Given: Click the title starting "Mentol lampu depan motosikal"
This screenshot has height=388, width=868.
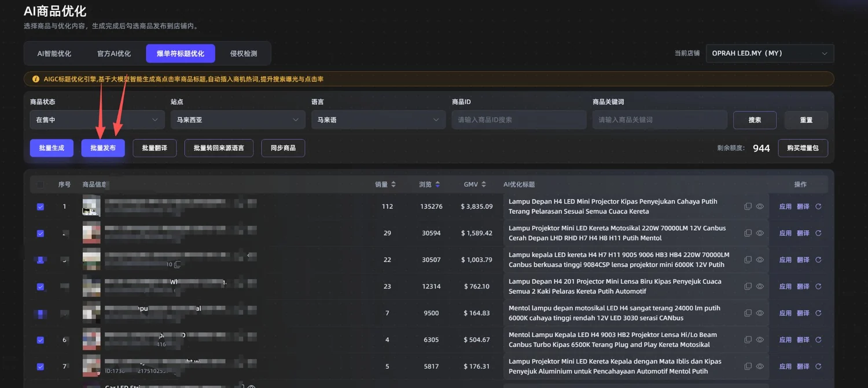Looking at the screenshot, I should [x=615, y=313].
